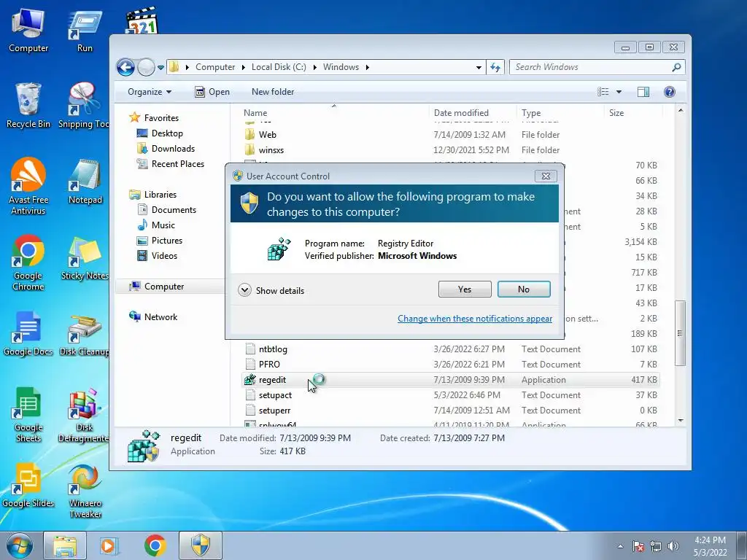747x560 pixels.
Task: Expand Show details in UAC dialog
Action: tap(271, 290)
